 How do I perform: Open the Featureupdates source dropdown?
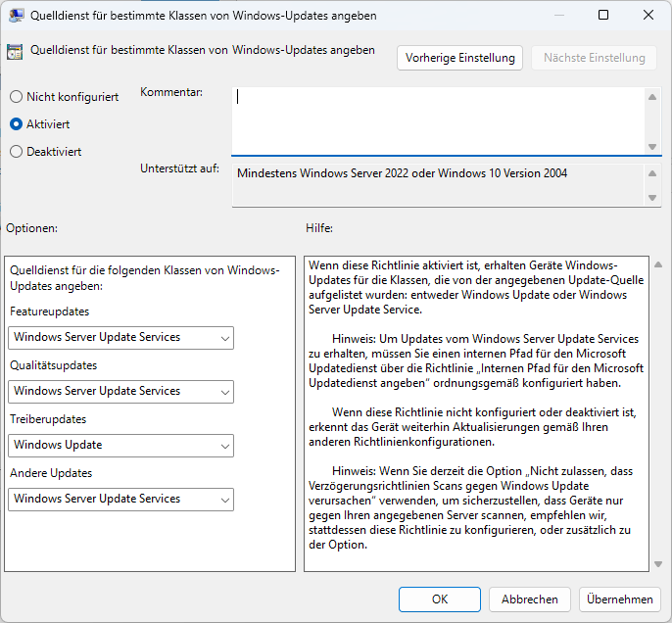pos(120,338)
